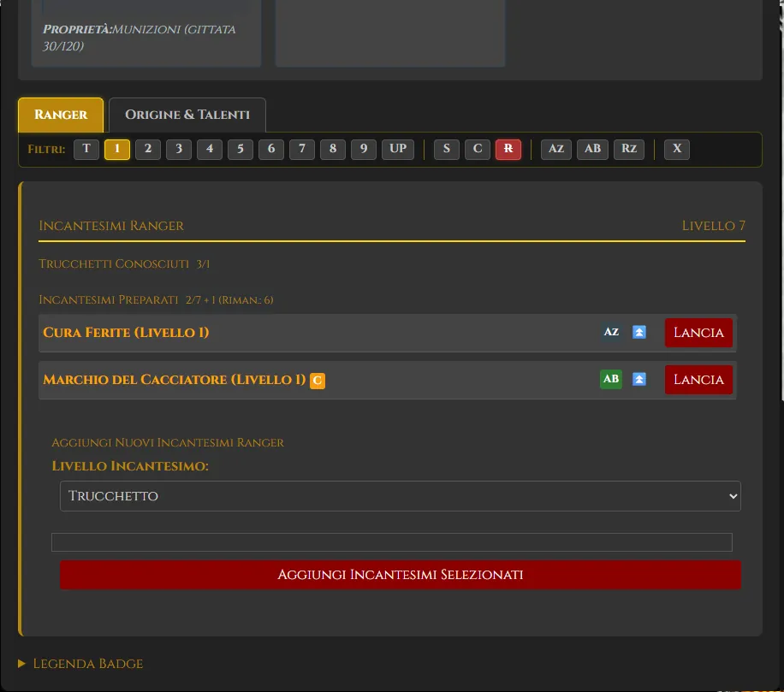784x692 pixels.
Task: Click the Aggiungi Nuovi Incantesimi Ranger heading
Action: (x=168, y=443)
